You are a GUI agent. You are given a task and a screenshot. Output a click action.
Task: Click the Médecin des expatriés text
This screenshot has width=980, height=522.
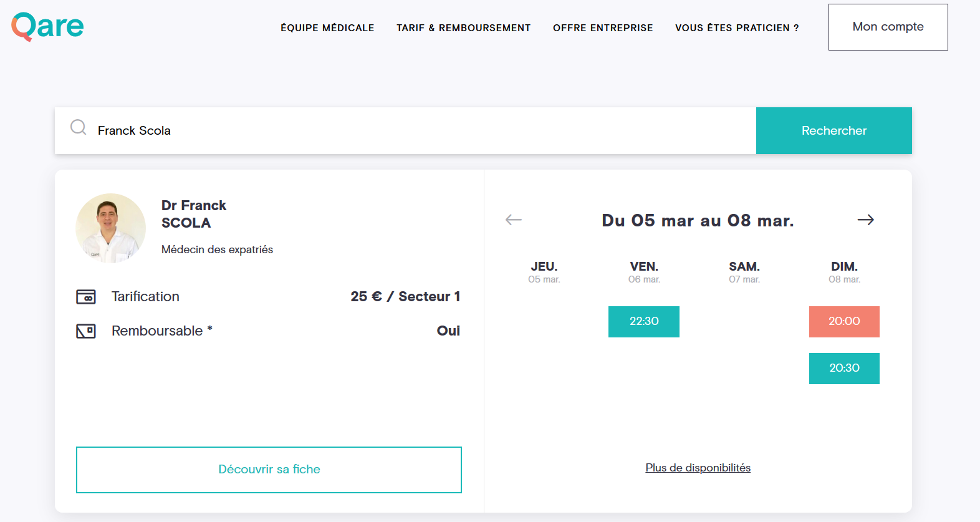point(217,249)
